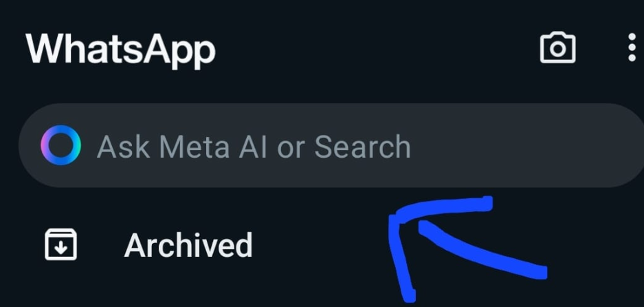This screenshot has height=307, width=644.
Task: Expand the more options menu
Action: tap(632, 48)
